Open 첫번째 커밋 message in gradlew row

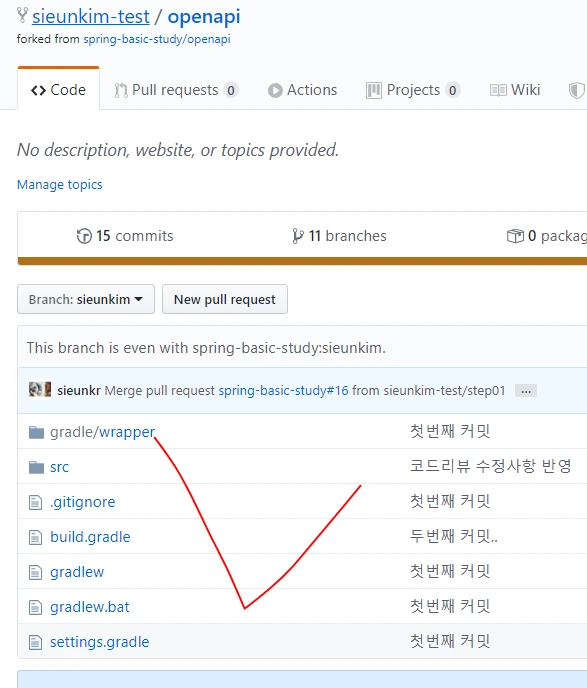pyautogui.click(x=450, y=571)
